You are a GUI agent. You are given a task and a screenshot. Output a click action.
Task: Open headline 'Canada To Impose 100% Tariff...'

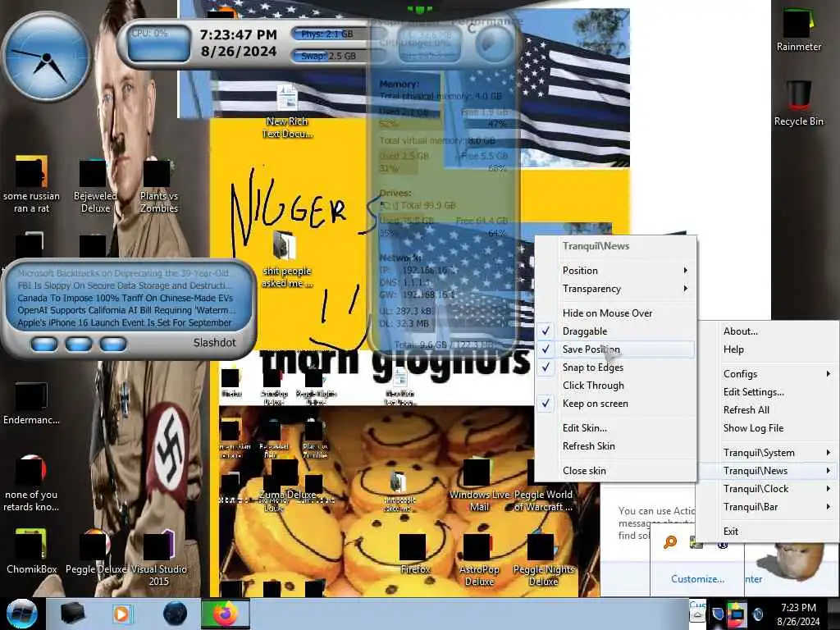[x=125, y=298]
